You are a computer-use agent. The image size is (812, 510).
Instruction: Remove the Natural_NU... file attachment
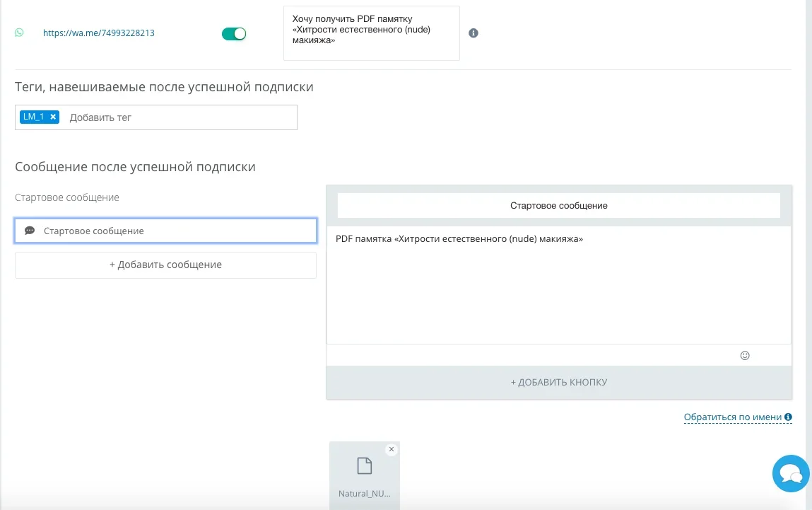point(392,449)
